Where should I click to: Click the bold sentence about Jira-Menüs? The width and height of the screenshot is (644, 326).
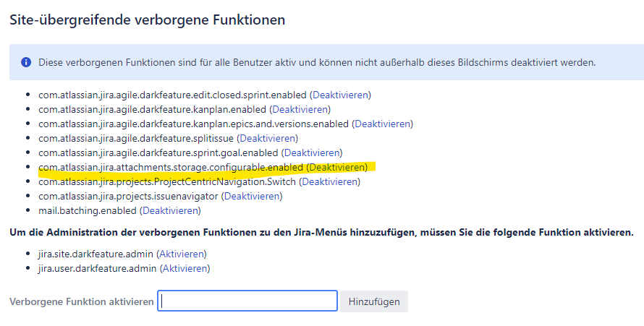click(x=321, y=233)
